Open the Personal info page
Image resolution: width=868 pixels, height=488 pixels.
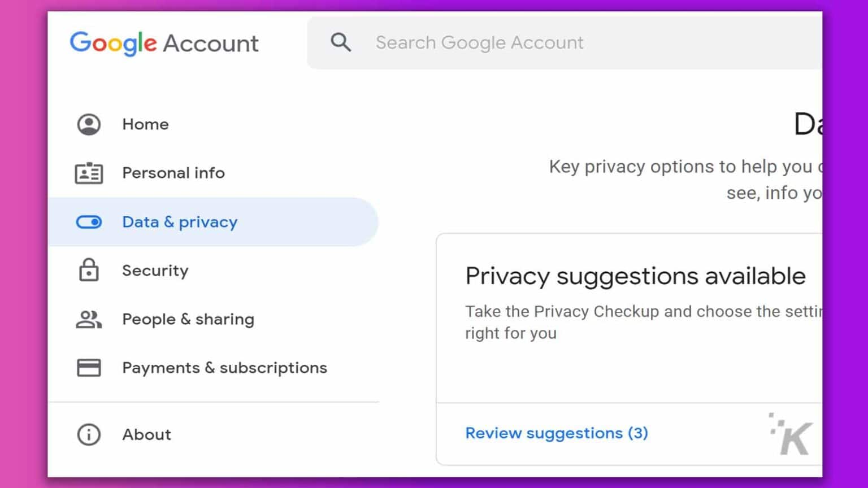173,173
